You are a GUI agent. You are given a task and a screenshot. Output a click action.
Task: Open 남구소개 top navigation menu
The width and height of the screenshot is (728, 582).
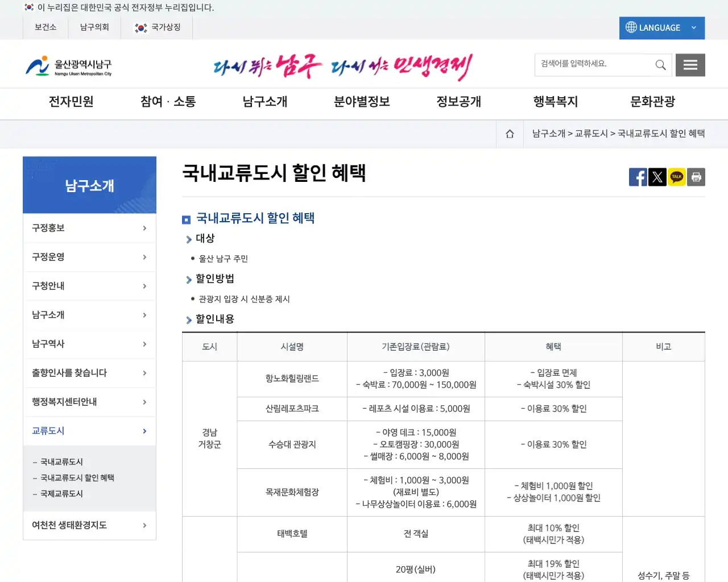coord(265,102)
